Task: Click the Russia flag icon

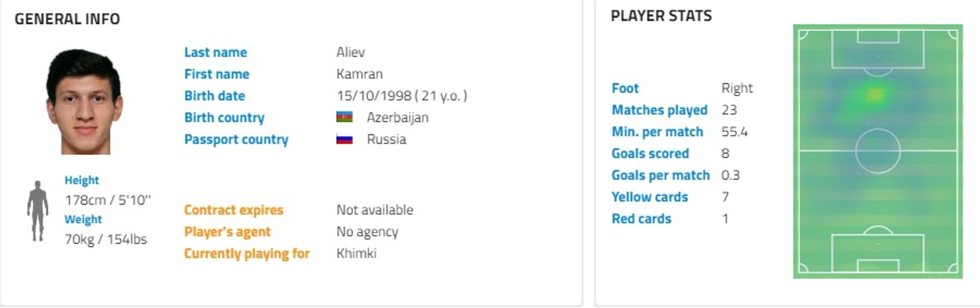Action: 344,140
